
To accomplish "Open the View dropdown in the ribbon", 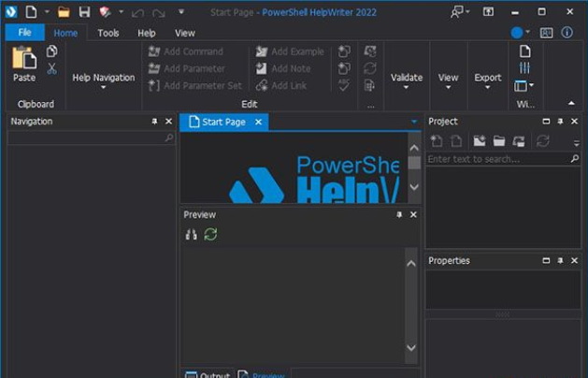I will (449, 82).
